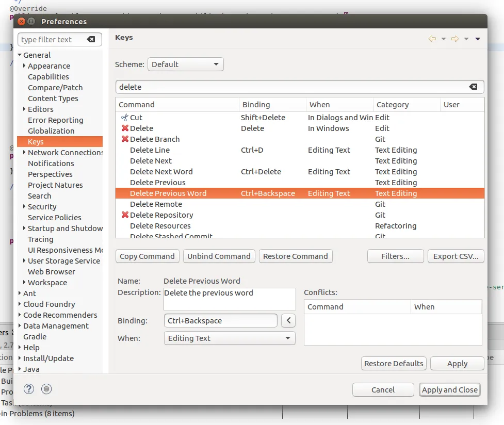Expand the Data Management node

(20, 325)
